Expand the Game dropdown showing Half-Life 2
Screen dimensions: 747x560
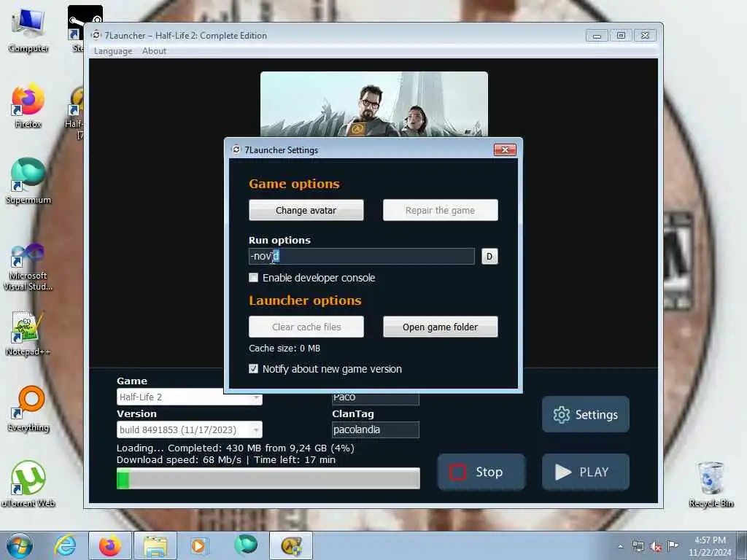point(256,397)
